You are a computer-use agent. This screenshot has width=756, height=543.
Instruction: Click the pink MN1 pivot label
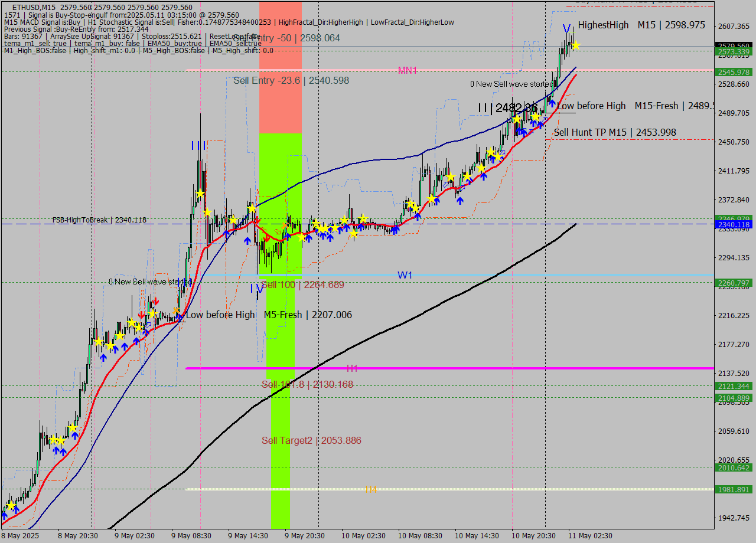point(408,70)
